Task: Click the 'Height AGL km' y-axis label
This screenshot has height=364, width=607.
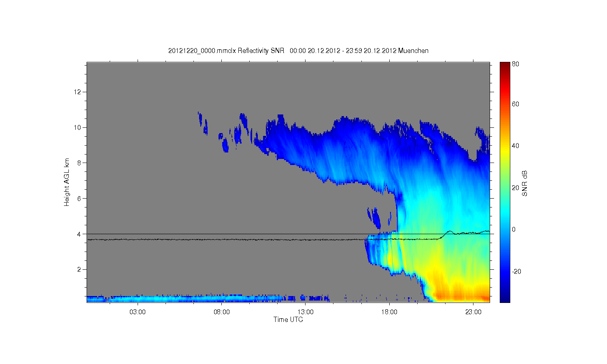Action: pos(67,182)
